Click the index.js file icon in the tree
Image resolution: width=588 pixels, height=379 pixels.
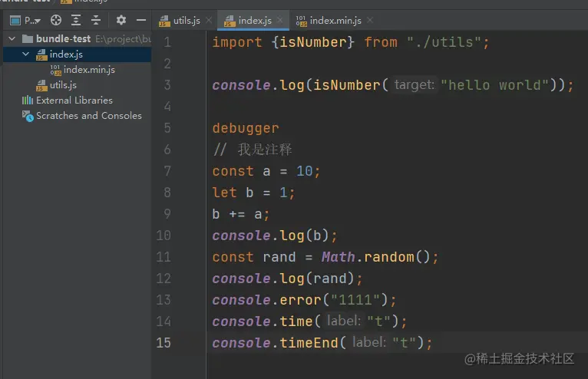(x=41, y=54)
